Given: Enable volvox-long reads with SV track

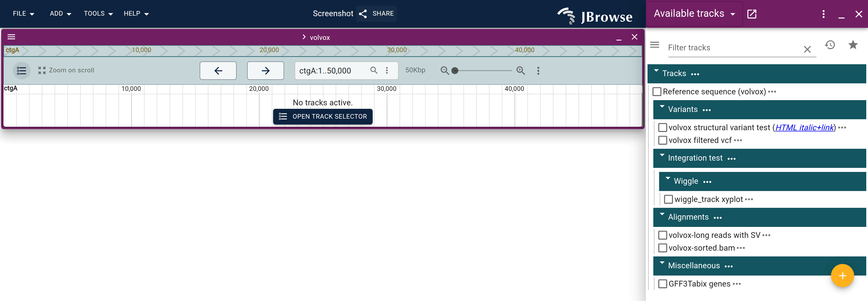Looking at the screenshot, I should [663, 235].
